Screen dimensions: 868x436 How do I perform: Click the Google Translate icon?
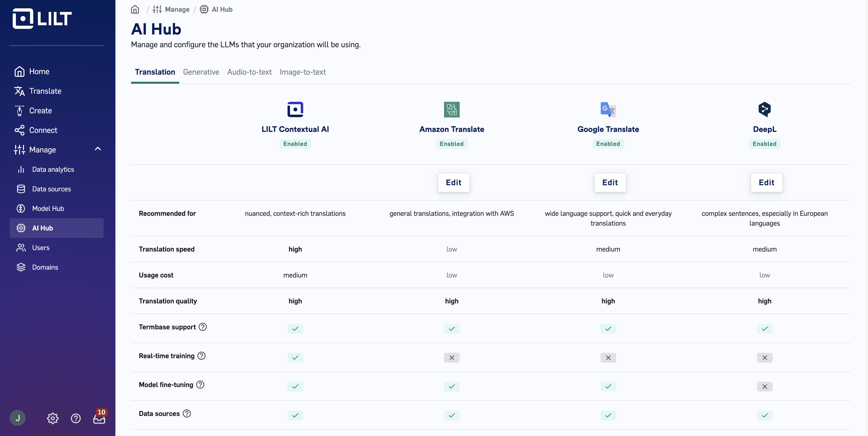tap(608, 110)
